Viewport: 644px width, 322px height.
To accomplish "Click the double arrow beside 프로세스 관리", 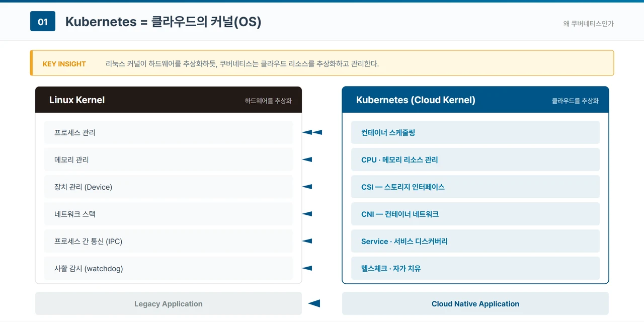I will (312, 132).
